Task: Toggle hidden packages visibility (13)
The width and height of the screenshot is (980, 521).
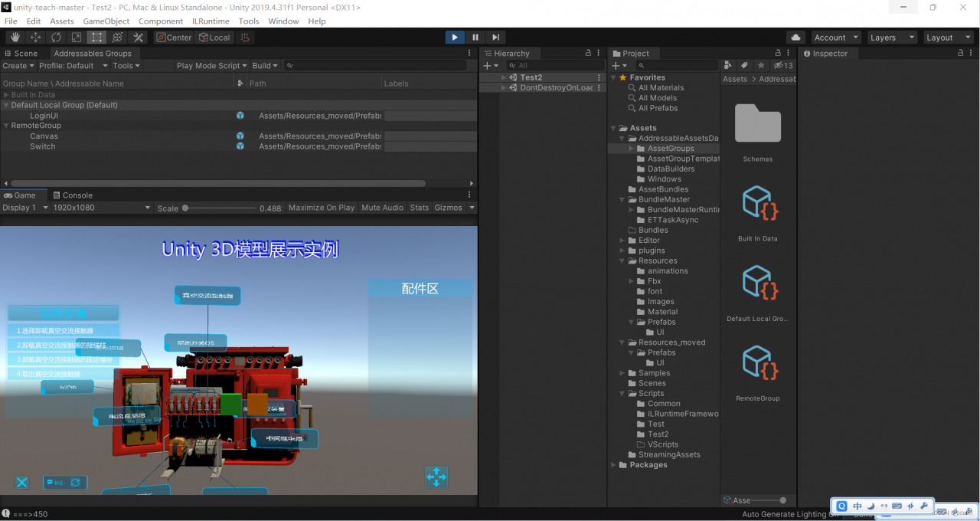Action: pyautogui.click(x=783, y=66)
